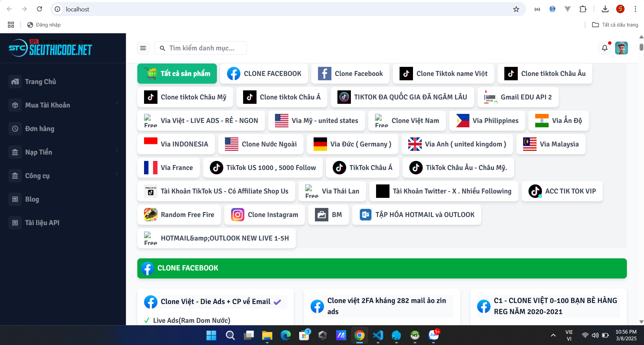The image size is (644, 345).
Task: Open browser extensions puzzle icon
Action: (x=583, y=9)
